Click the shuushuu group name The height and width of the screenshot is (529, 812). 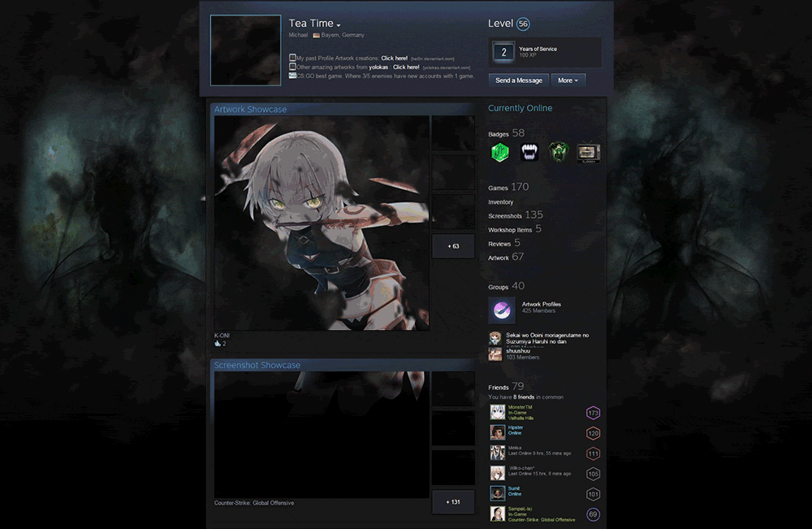pos(518,351)
